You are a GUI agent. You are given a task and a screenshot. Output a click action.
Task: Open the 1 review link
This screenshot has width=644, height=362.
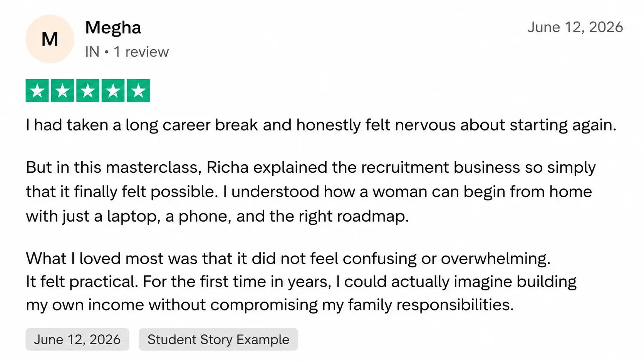141,52
